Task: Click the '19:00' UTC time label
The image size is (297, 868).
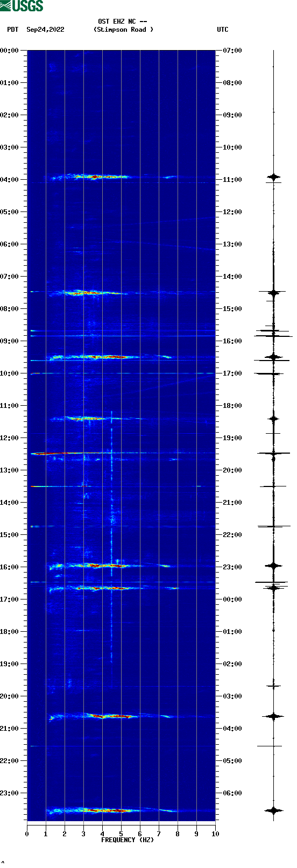Action: tap(232, 438)
